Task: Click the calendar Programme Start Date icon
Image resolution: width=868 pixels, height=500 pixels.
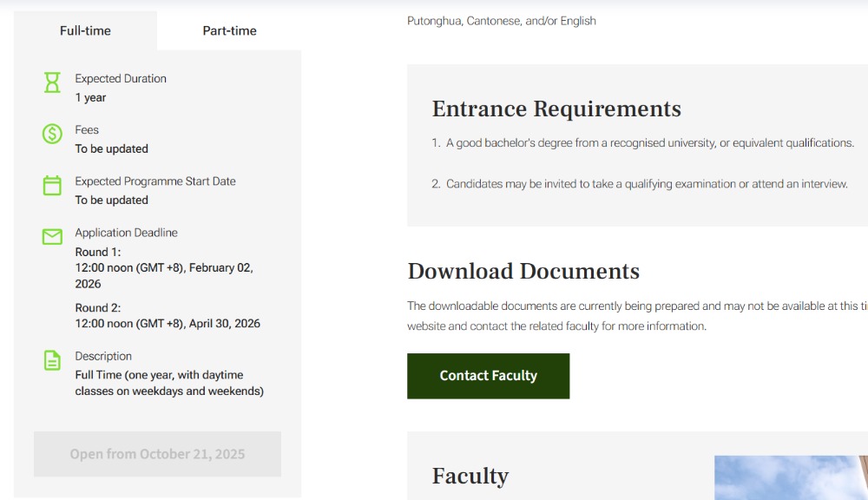Action: pyautogui.click(x=52, y=185)
